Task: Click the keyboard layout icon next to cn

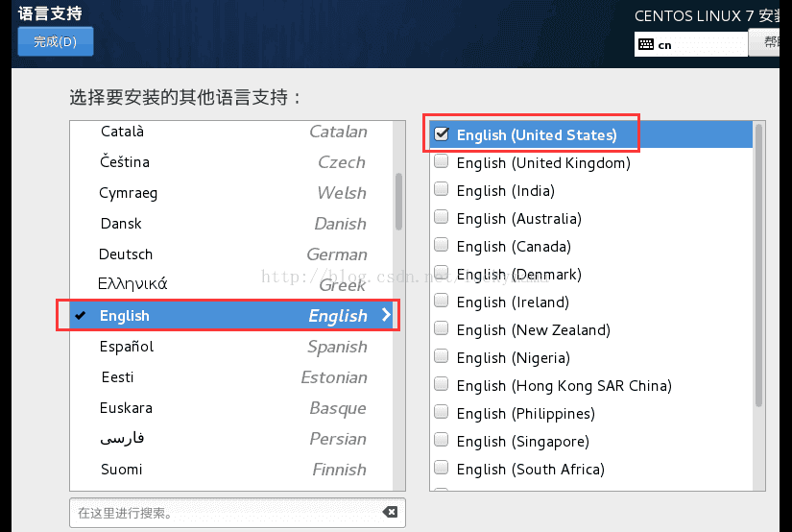Action: point(645,44)
